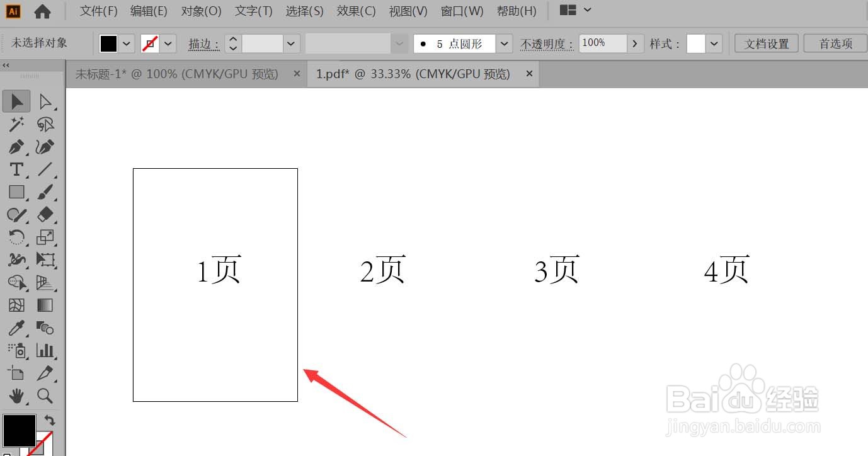Expand the workspace switcher chevron
868x456 pixels.
tap(587, 10)
